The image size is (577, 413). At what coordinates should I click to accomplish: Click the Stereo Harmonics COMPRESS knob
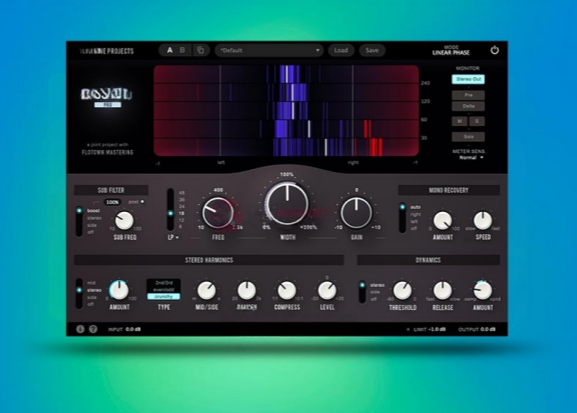point(287,290)
